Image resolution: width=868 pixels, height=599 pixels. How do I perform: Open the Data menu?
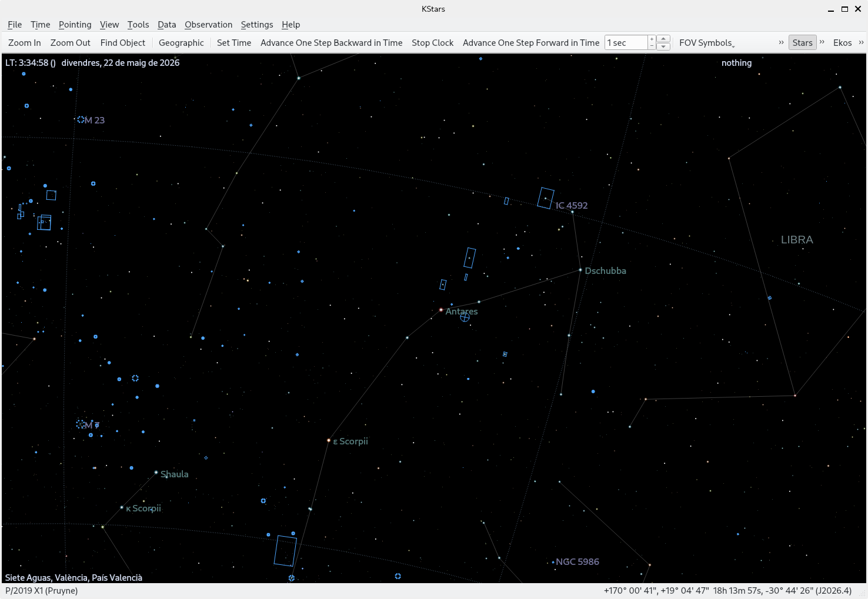(x=166, y=25)
